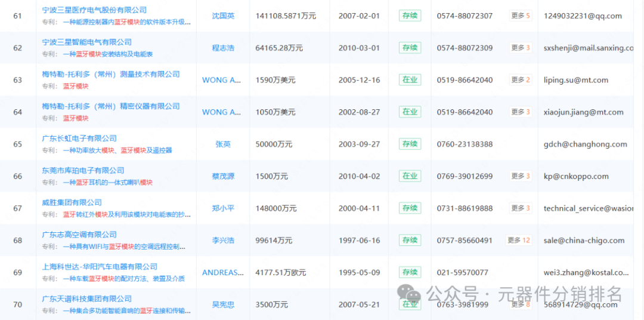This screenshot has width=644, height=320.
Task: Select row number 65
Action: [18, 144]
